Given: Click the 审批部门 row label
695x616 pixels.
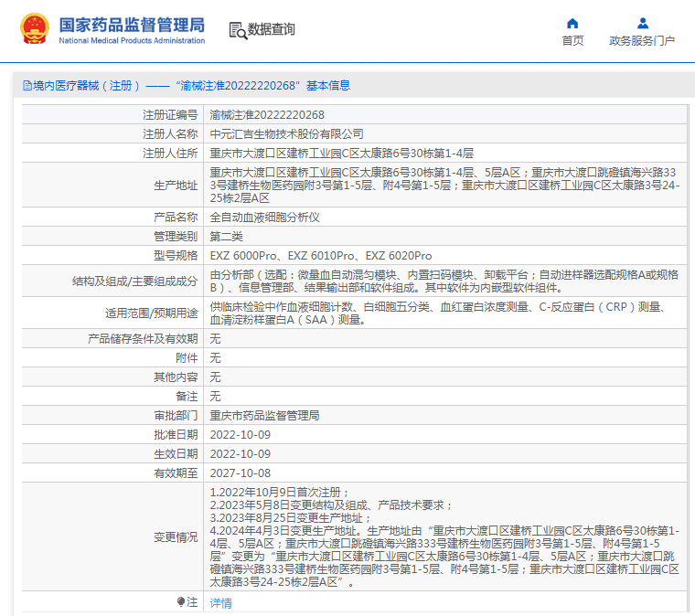Looking at the screenshot, I should click(x=176, y=416).
